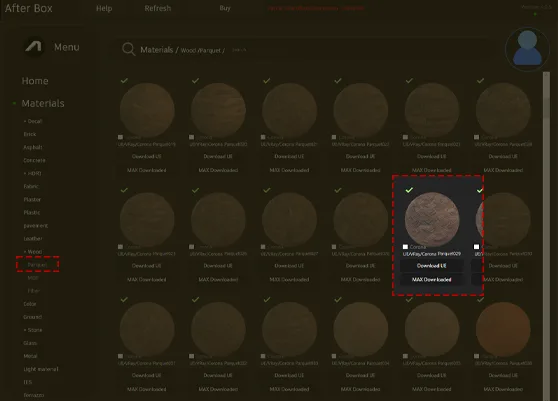Select the Glass material category
This screenshot has height=401, width=558.
click(x=30, y=343)
